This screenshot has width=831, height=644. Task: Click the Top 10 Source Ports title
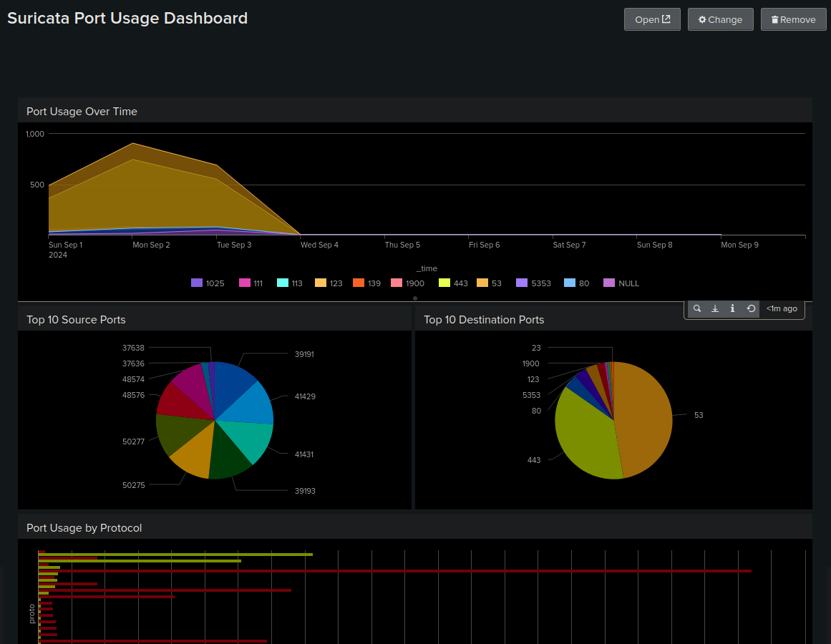point(76,320)
